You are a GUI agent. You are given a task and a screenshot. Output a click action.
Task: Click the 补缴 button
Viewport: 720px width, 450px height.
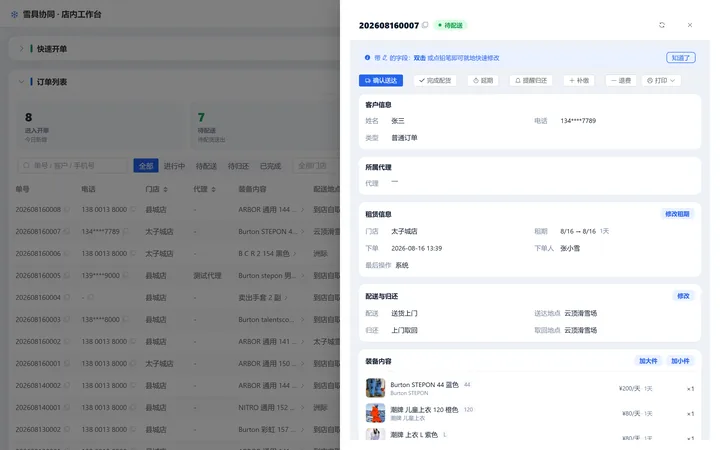pos(579,80)
